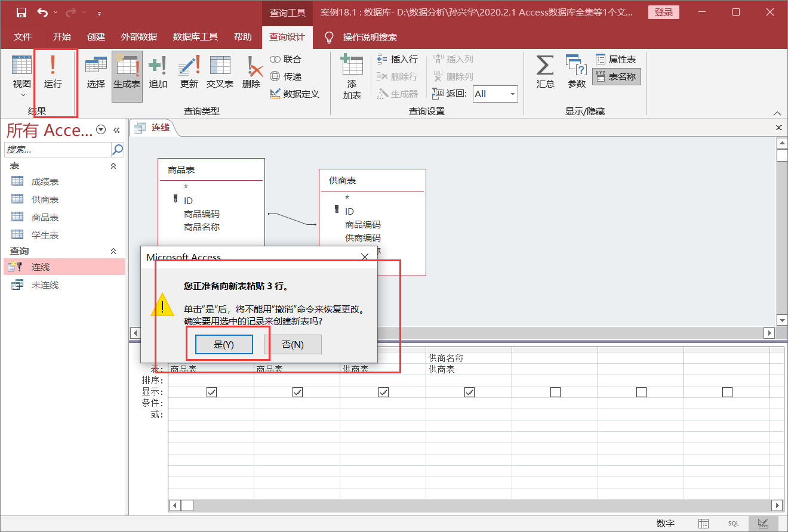Expand the View button dropdown arrow
This screenshot has width=788, height=532.
point(22,95)
